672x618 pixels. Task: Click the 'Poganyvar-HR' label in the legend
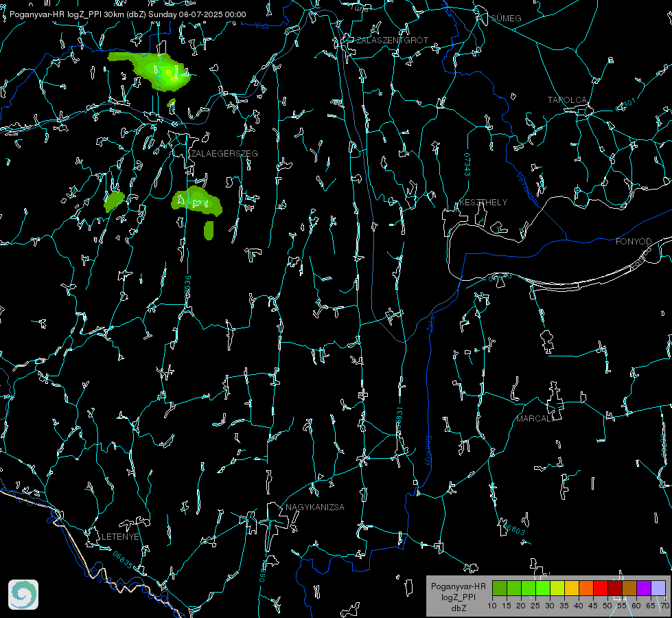(x=458, y=586)
